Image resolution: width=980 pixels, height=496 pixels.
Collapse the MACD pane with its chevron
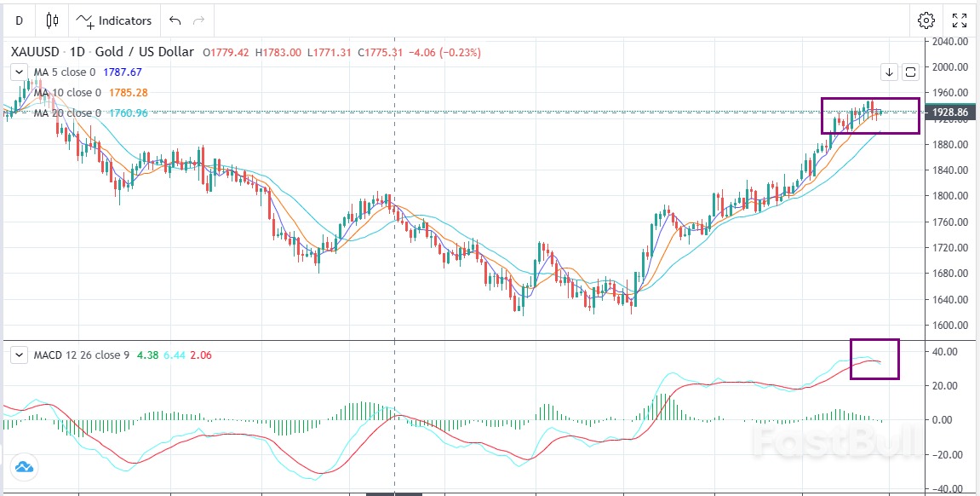pos(19,355)
